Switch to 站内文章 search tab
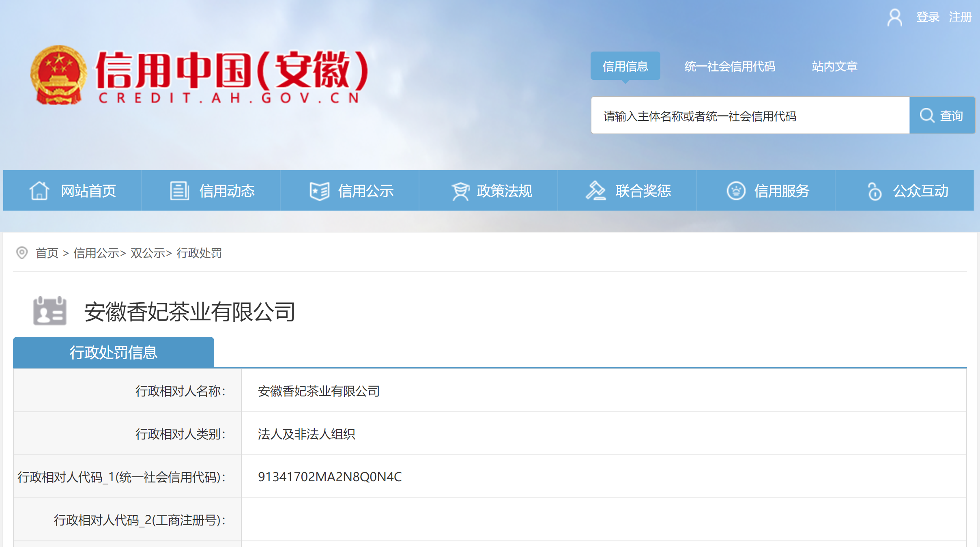Image resolution: width=980 pixels, height=547 pixels. [x=834, y=66]
